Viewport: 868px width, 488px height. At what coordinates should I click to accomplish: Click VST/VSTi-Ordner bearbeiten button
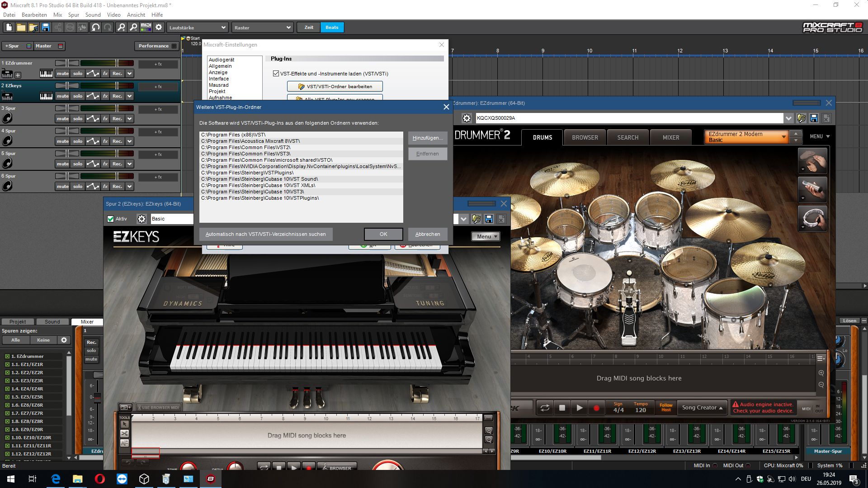335,86
